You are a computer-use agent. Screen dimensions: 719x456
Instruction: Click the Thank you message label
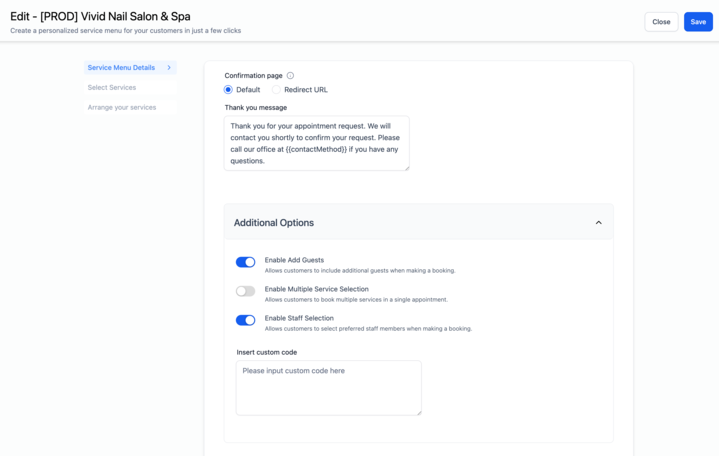255,107
